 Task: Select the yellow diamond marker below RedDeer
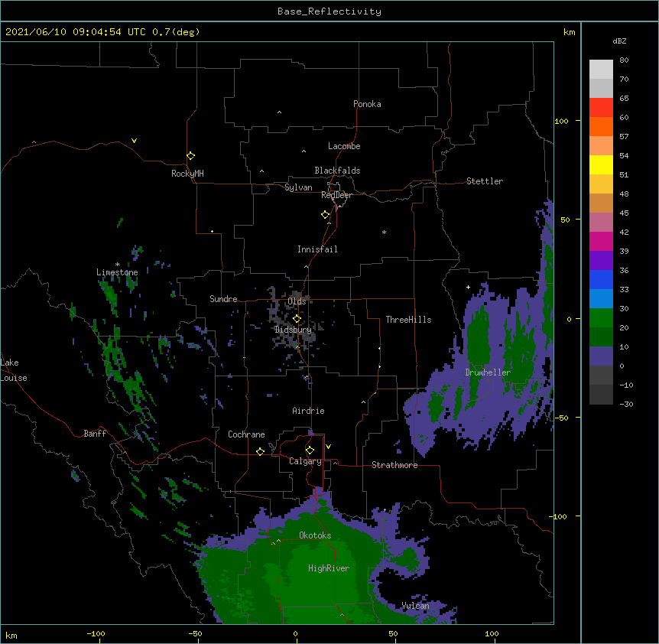pyautogui.click(x=326, y=215)
